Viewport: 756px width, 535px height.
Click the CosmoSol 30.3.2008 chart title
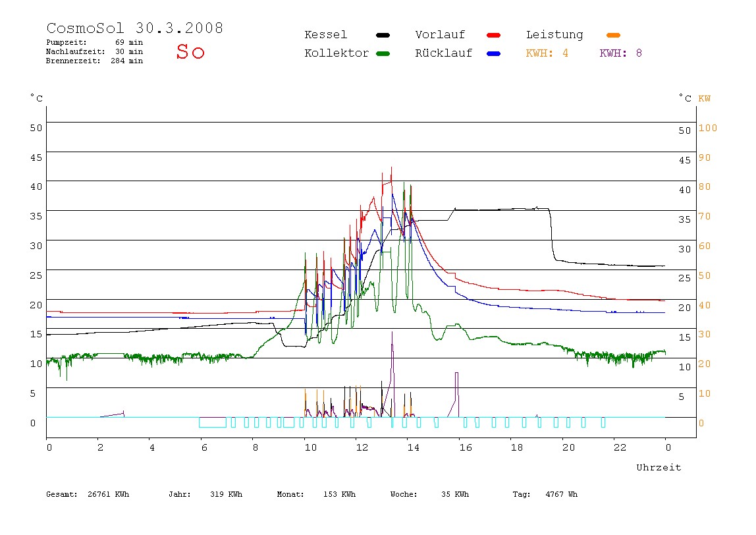(134, 28)
